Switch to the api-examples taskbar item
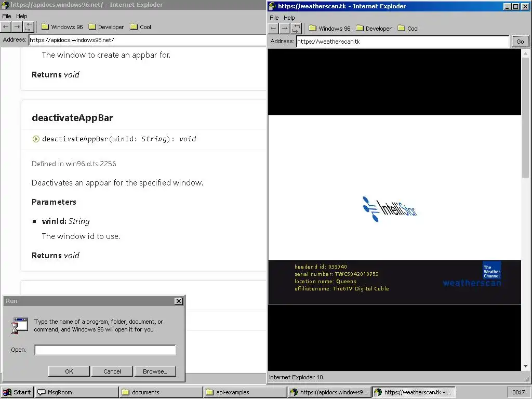This screenshot has width=532, height=399. [245, 392]
